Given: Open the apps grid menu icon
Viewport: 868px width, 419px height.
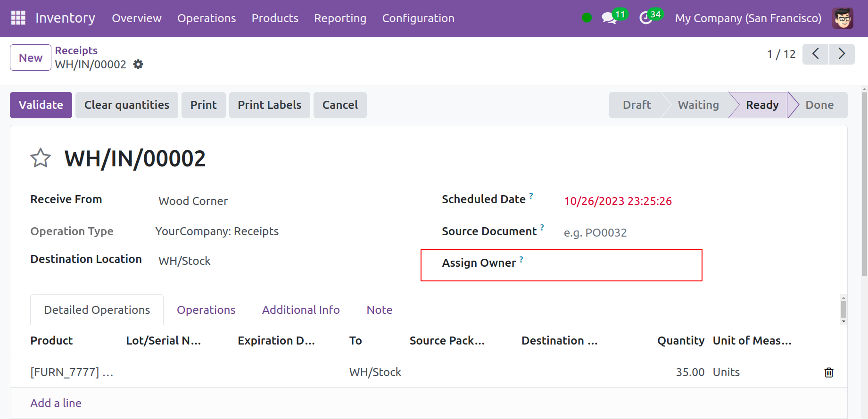Looking at the screenshot, I should (x=18, y=18).
